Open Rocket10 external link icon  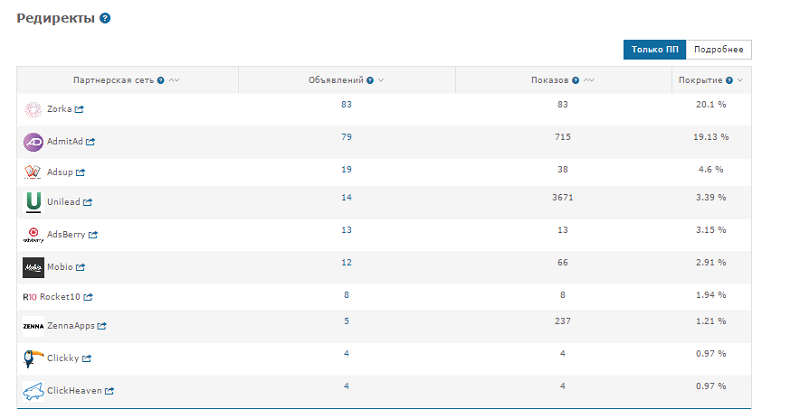click(88, 297)
